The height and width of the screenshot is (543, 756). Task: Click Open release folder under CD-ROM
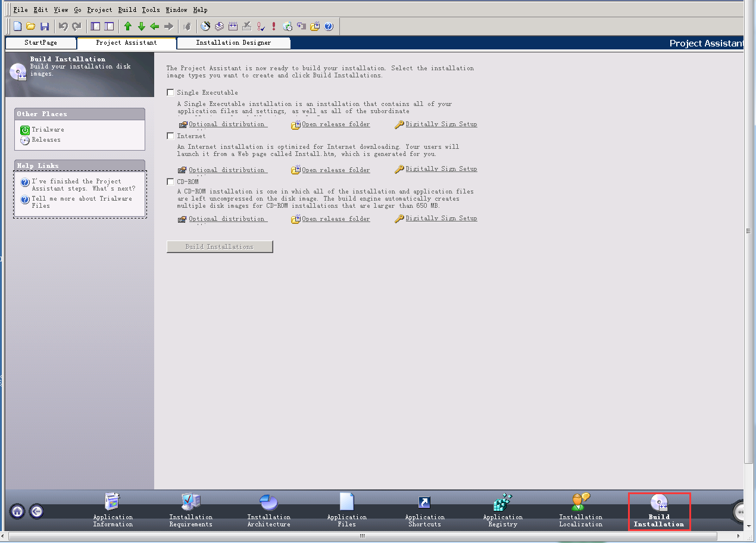pyautogui.click(x=335, y=219)
